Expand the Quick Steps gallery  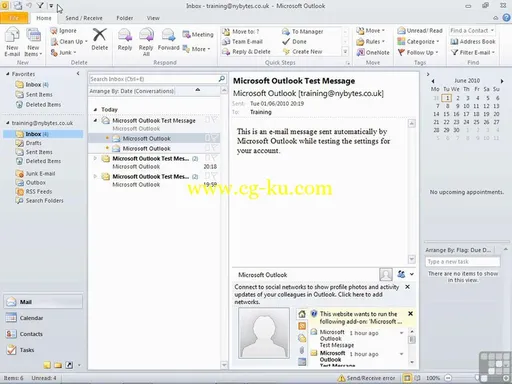click(x=345, y=52)
